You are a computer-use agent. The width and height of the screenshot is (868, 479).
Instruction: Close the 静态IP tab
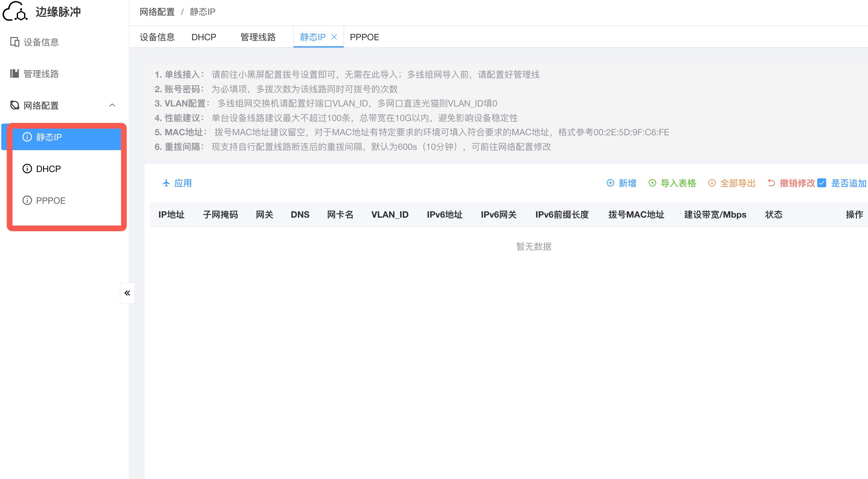[x=334, y=37]
